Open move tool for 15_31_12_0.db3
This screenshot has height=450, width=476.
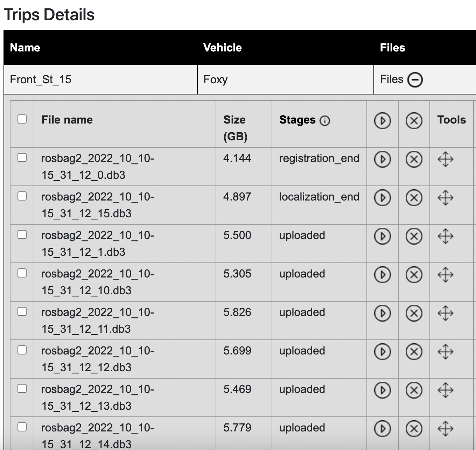coord(446,159)
